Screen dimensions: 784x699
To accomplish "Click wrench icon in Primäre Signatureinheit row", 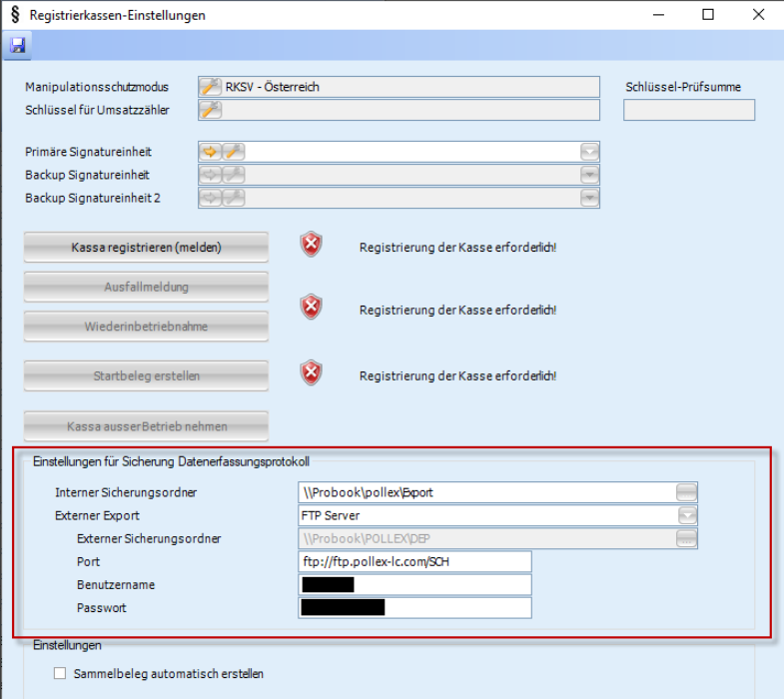I will click(232, 152).
